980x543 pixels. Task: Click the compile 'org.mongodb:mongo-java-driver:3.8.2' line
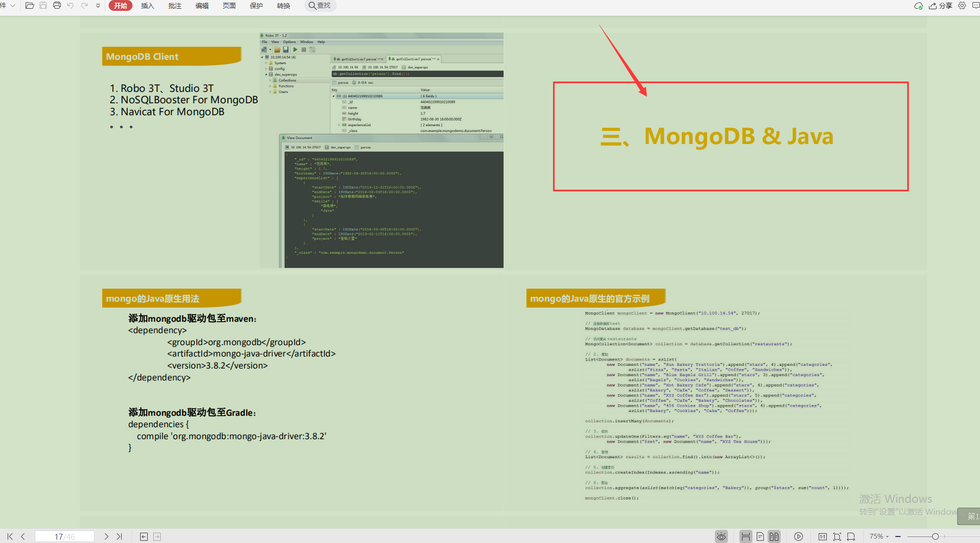coord(231,436)
